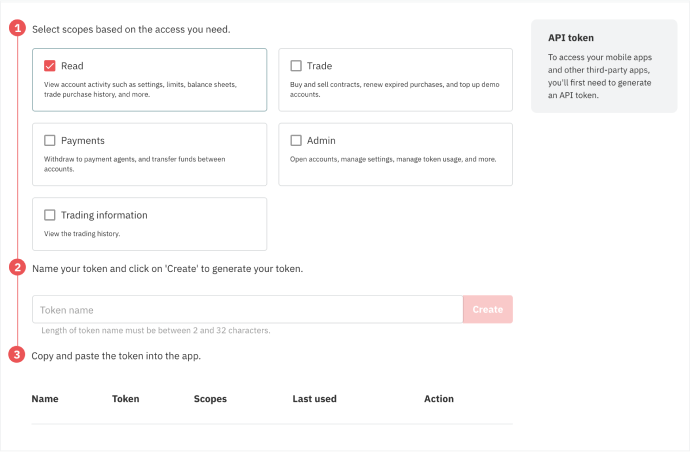Click the Create token button
This screenshot has width=690, height=452.
click(488, 309)
